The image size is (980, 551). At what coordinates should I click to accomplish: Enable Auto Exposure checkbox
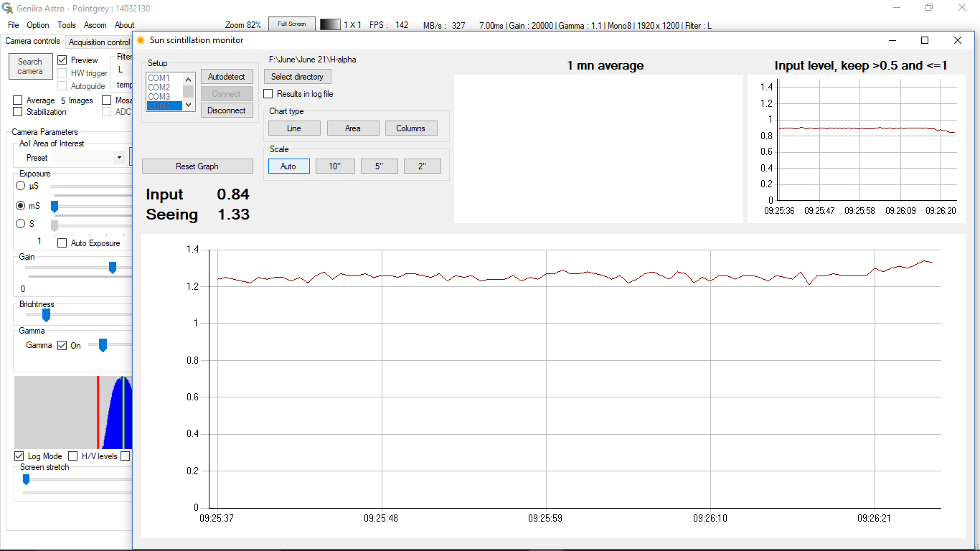(x=62, y=243)
